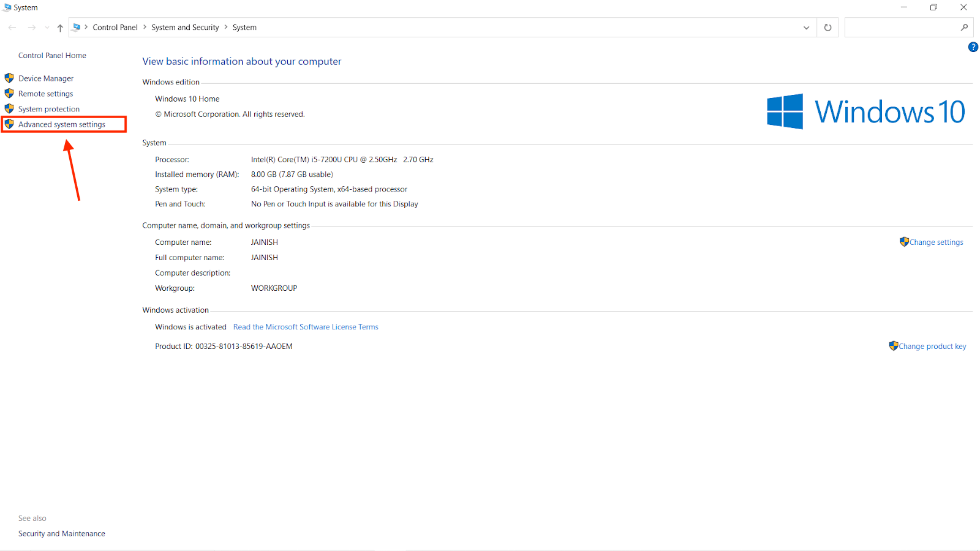This screenshot has height=551, width=980.
Task: Expand the chevron before Control Panel breadcrumb
Action: (86, 28)
